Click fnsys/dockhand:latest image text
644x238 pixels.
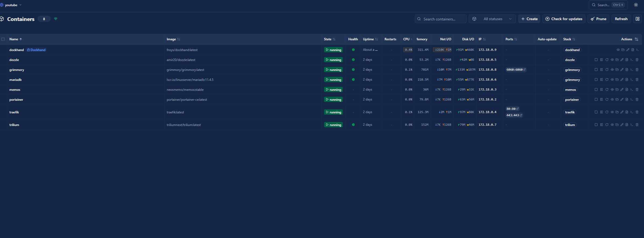click(x=182, y=50)
